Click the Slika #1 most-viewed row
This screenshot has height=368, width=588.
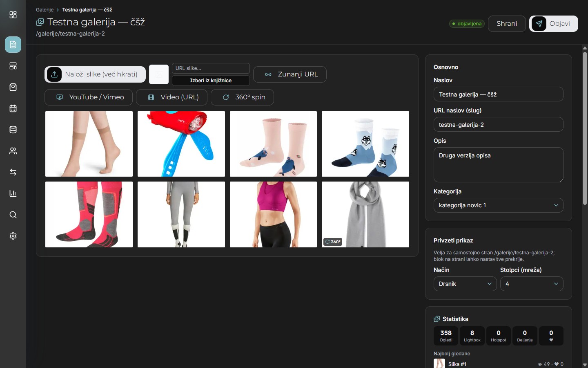click(x=498, y=364)
